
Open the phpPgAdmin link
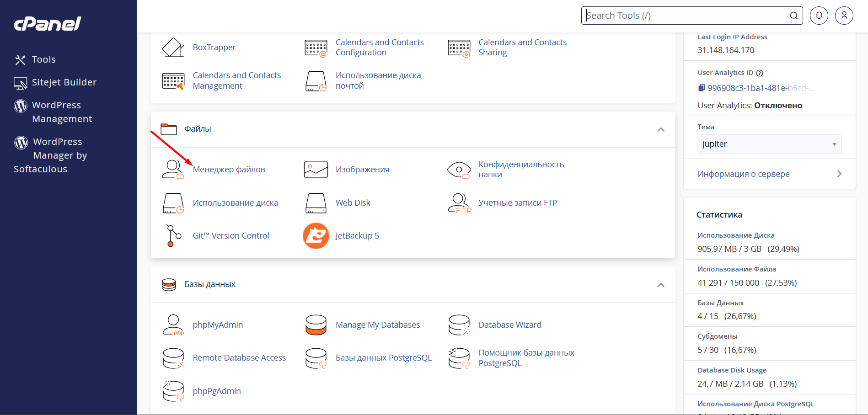pyautogui.click(x=217, y=391)
